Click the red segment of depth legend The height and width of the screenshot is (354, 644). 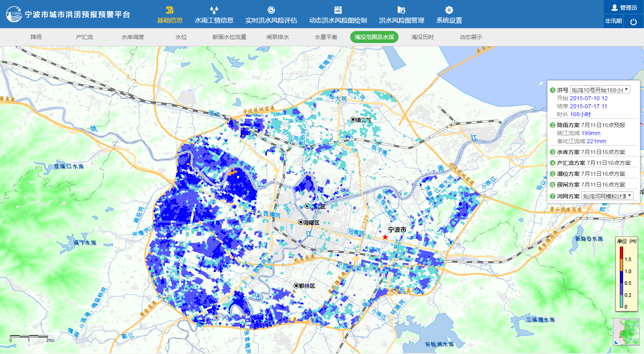(x=621, y=253)
